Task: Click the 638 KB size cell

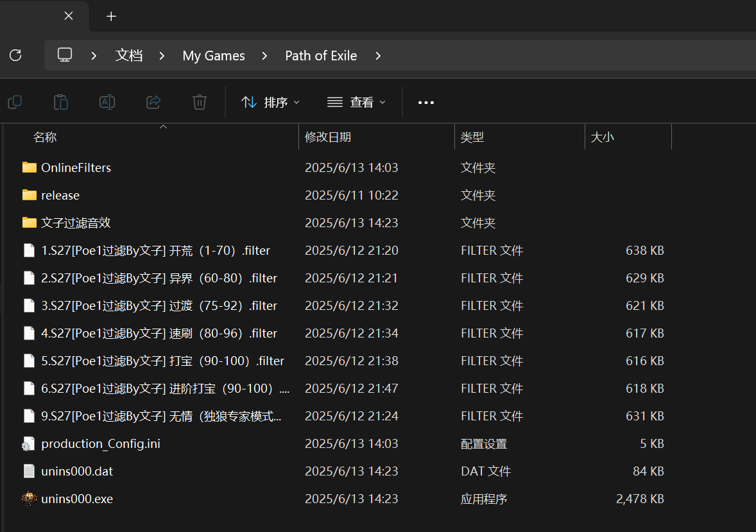Action: [644, 251]
